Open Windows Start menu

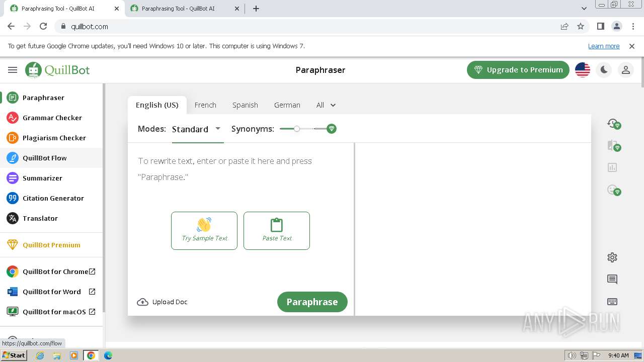[14, 355]
